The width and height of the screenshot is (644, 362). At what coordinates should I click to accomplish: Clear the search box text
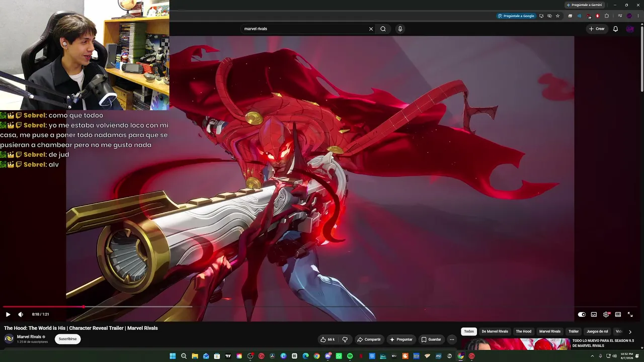click(371, 29)
